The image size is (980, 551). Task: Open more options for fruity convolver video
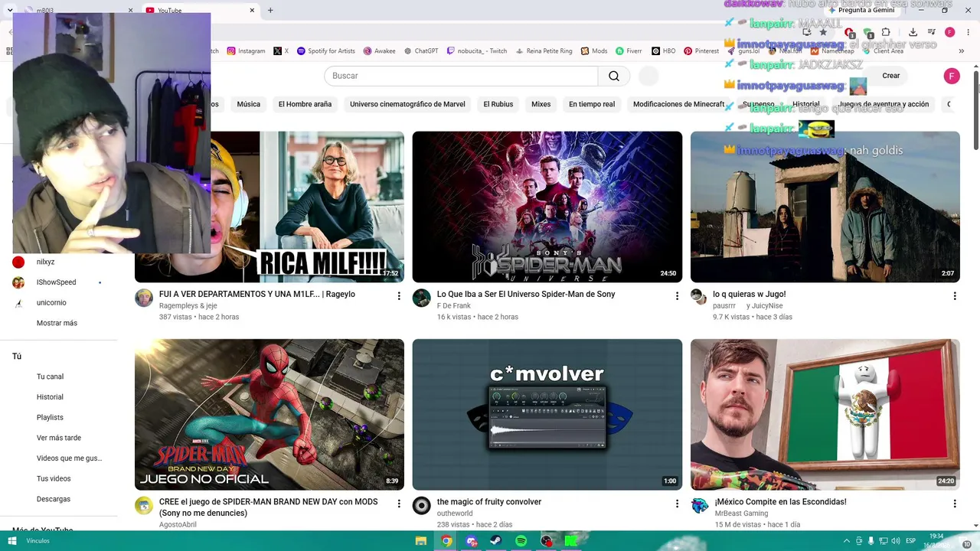[x=677, y=504]
